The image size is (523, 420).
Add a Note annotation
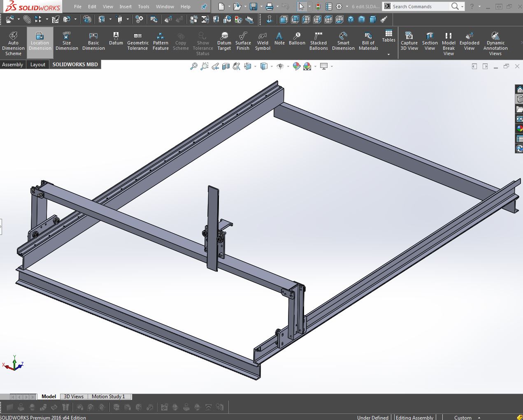pos(279,39)
